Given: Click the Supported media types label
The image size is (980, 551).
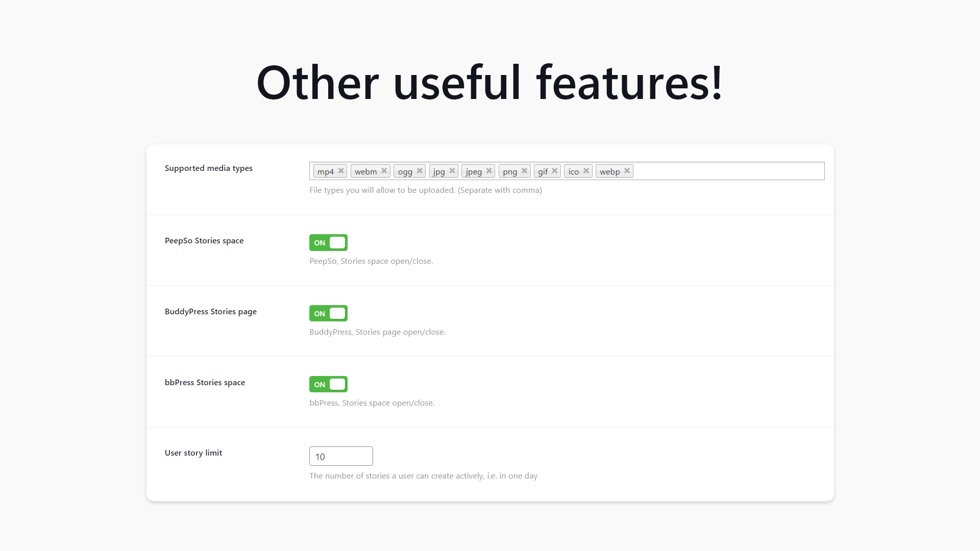Looking at the screenshot, I should (x=209, y=168).
